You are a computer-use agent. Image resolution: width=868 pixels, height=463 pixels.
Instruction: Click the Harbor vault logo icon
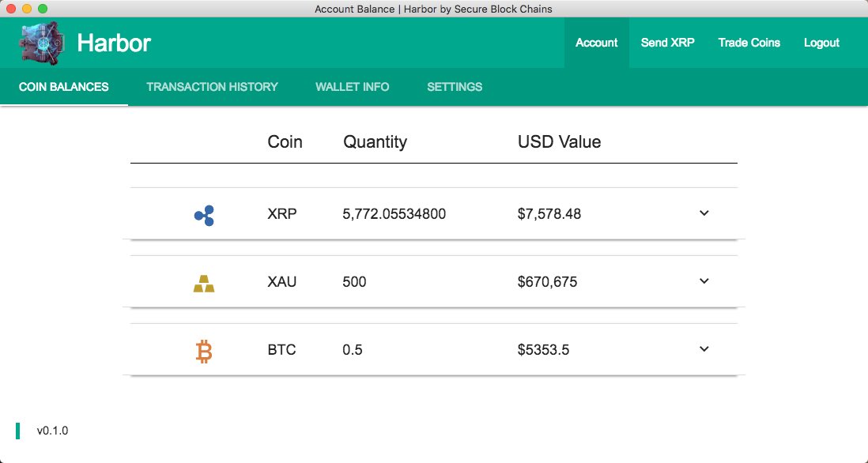pos(43,43)
